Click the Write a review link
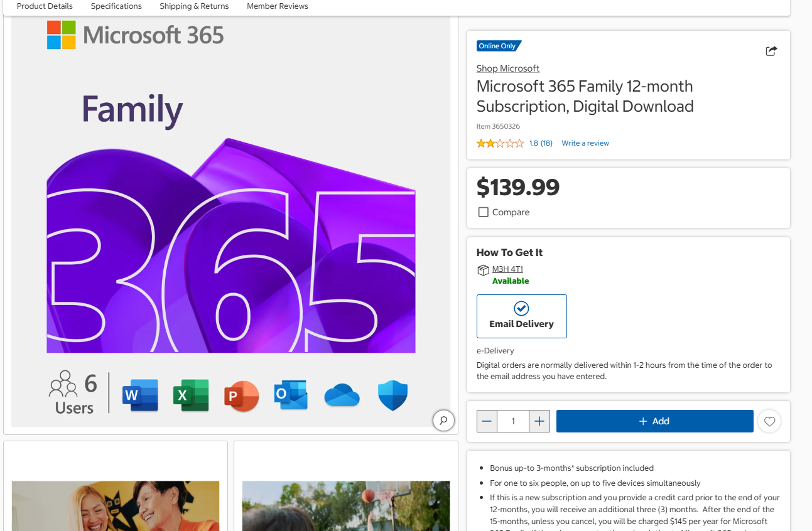The height and width of the screenshot is (531, 812). [x=585, y=143]
